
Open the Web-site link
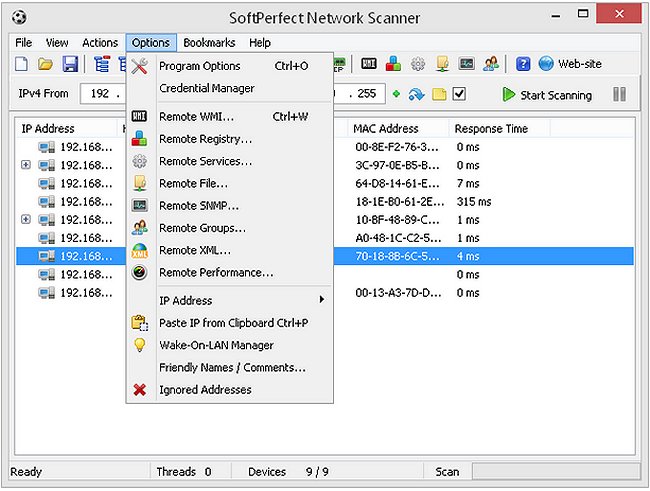(570, 64)
